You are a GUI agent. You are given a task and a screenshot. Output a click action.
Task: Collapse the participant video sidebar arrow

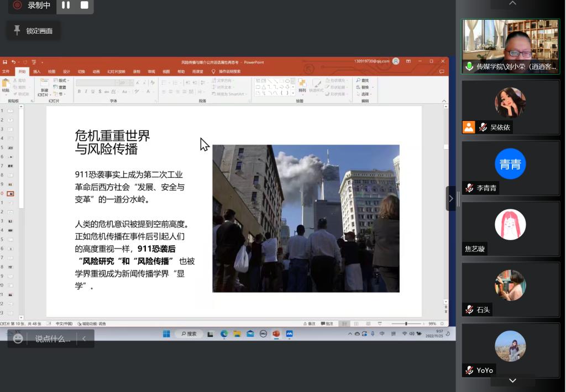pyautogui.click(x=451, y=198)
